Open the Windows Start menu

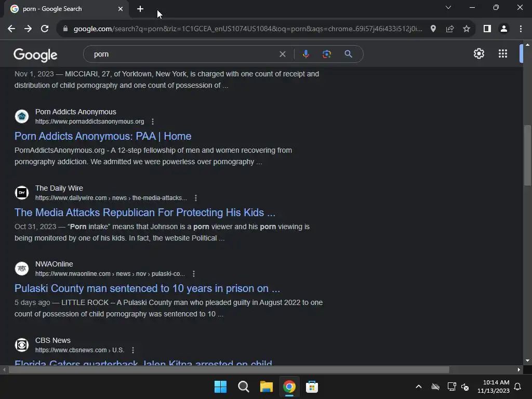220,387
